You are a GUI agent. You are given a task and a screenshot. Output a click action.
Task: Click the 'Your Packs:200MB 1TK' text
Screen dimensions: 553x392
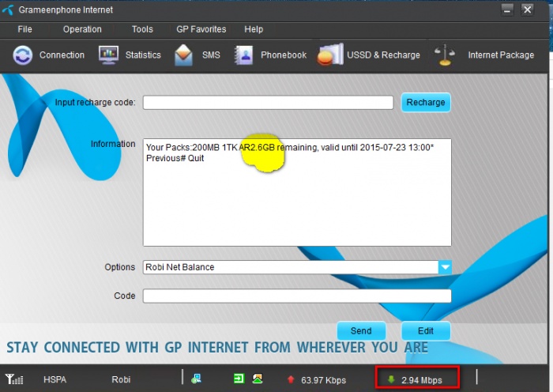(x=192, y=148)
